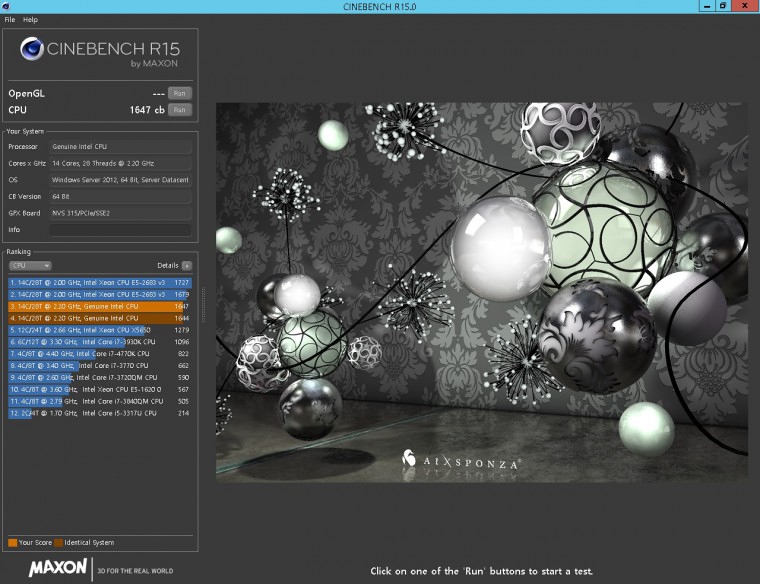Run the CPU benchmark test
Viewport: 760px width, 584px height.
click(x=180, y=110)
